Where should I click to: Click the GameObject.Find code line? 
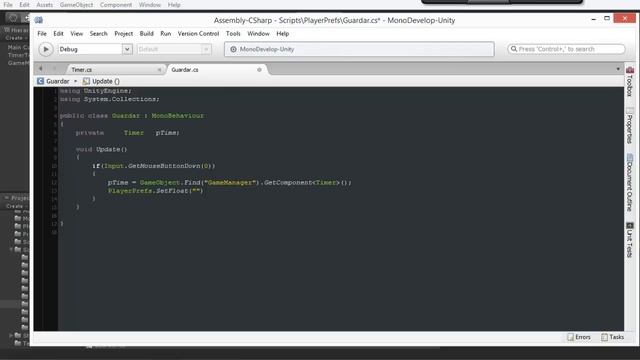tap(229, 182)
